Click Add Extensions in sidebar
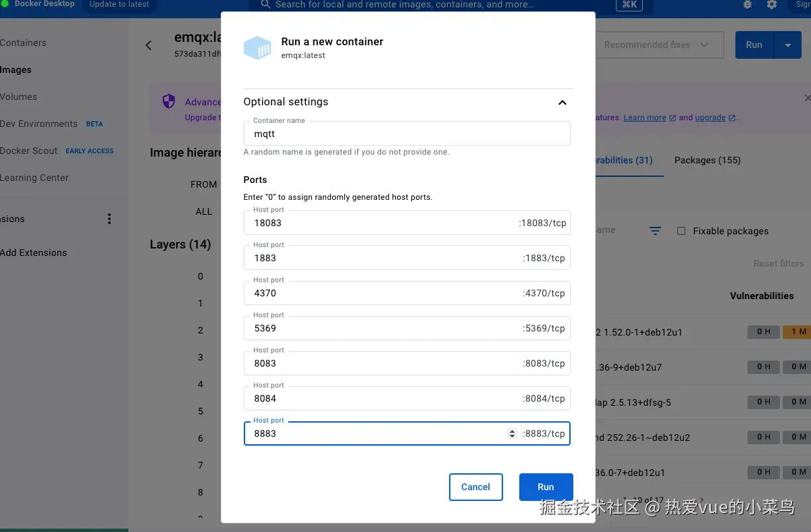 point(34,252)
